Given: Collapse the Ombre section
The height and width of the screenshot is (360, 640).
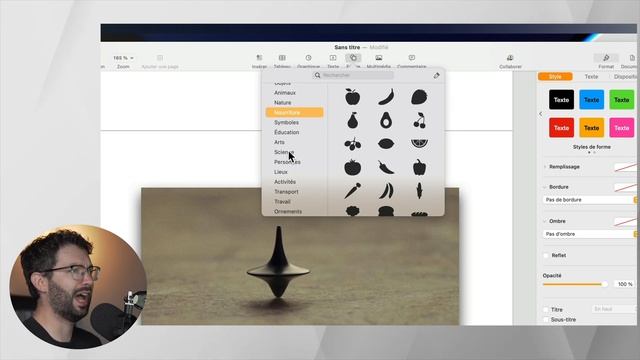Looking at the screenshot, I should (545, 221).
